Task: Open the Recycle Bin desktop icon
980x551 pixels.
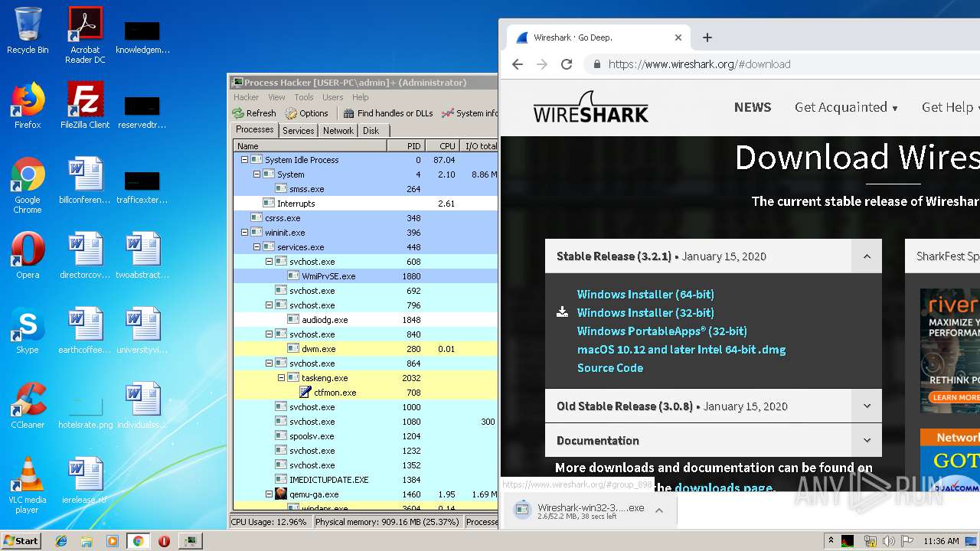Action: (28, 31)
